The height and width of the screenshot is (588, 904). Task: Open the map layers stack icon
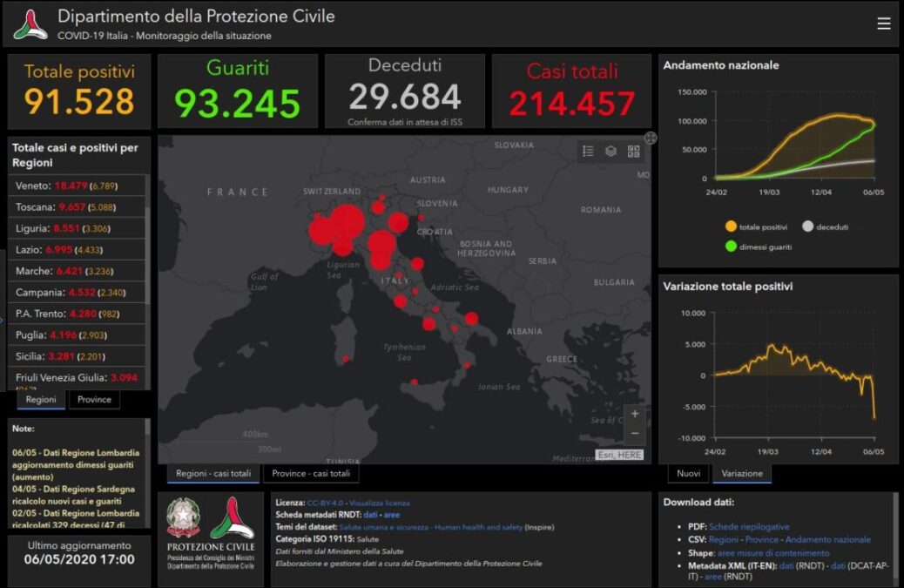click(x=611, y=151)
